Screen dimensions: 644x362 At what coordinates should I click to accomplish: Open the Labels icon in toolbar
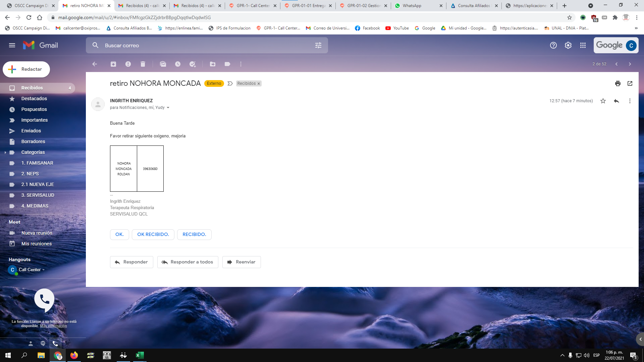click(x=227, y=64)
